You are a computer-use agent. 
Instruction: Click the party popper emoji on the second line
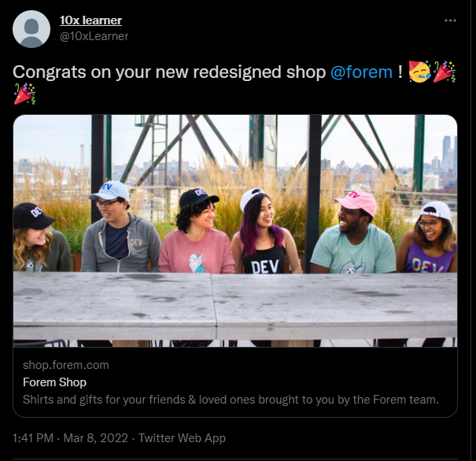point(24,94)
